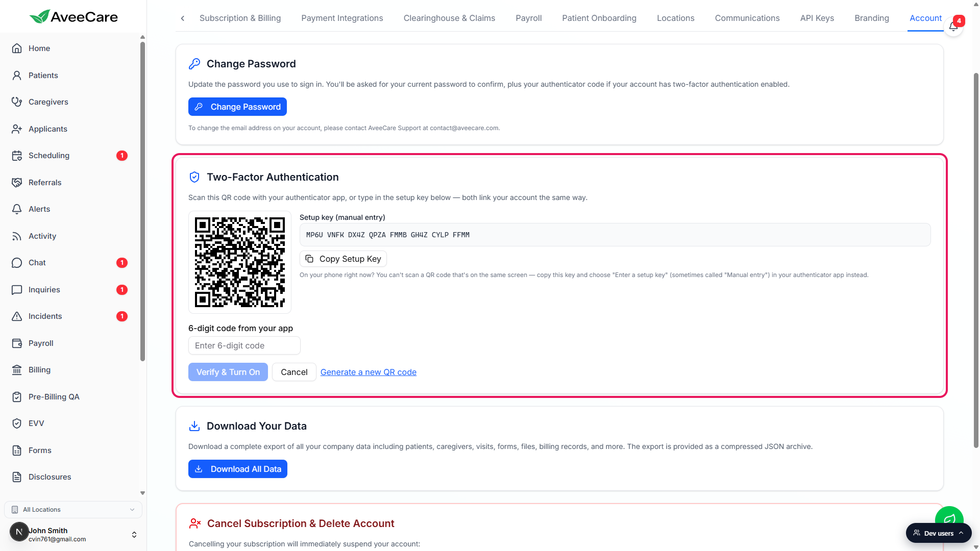Click the John Smith avatar

(19, 532)
